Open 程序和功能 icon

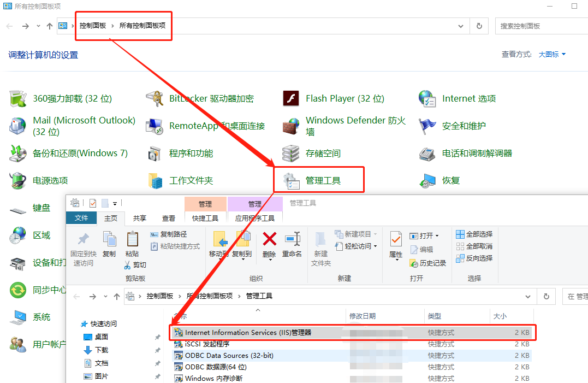[155, 154]
